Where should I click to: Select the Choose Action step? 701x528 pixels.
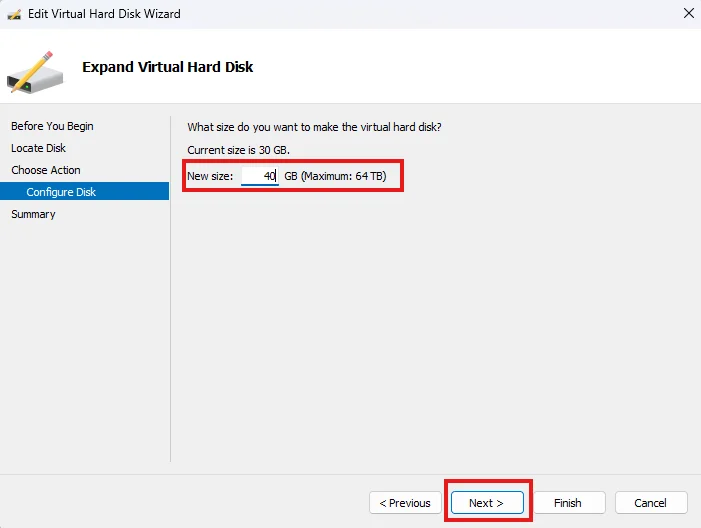46,170
